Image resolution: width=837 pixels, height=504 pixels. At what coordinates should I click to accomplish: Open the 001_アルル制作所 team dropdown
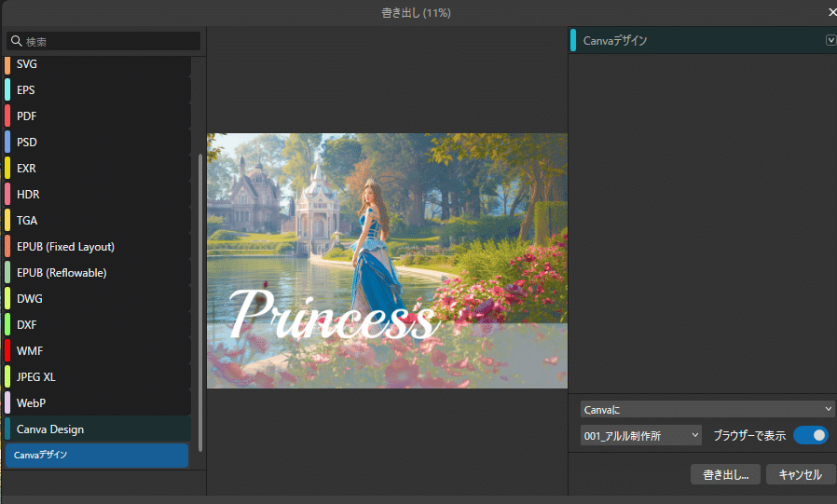[640, 436]
